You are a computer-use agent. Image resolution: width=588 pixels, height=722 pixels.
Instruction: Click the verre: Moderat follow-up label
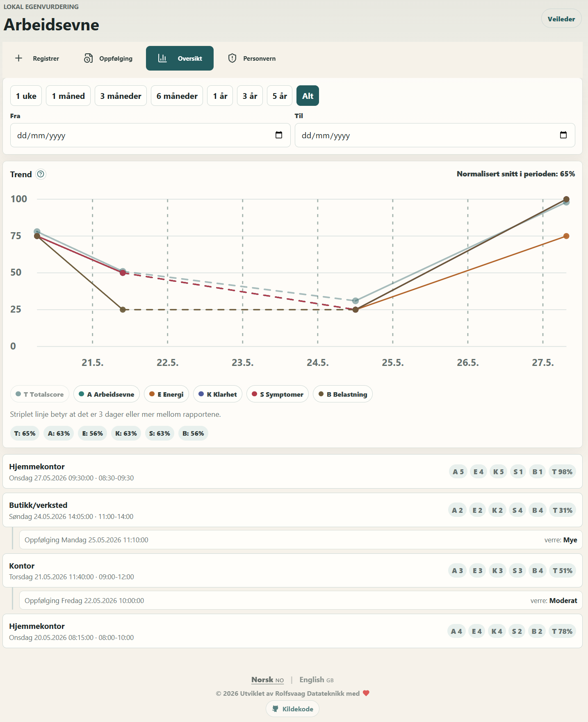click(x=554, y=600)
